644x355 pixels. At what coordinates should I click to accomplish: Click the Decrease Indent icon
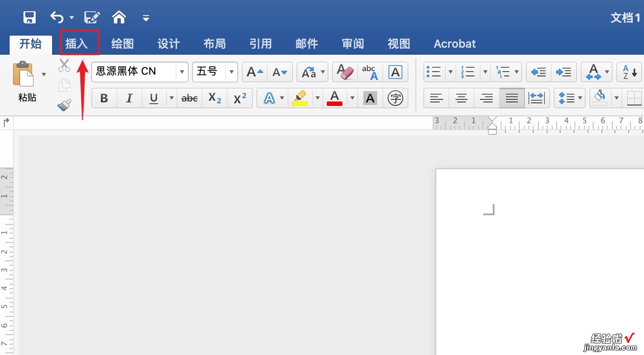pyautogui.click(x=539, y=72)
